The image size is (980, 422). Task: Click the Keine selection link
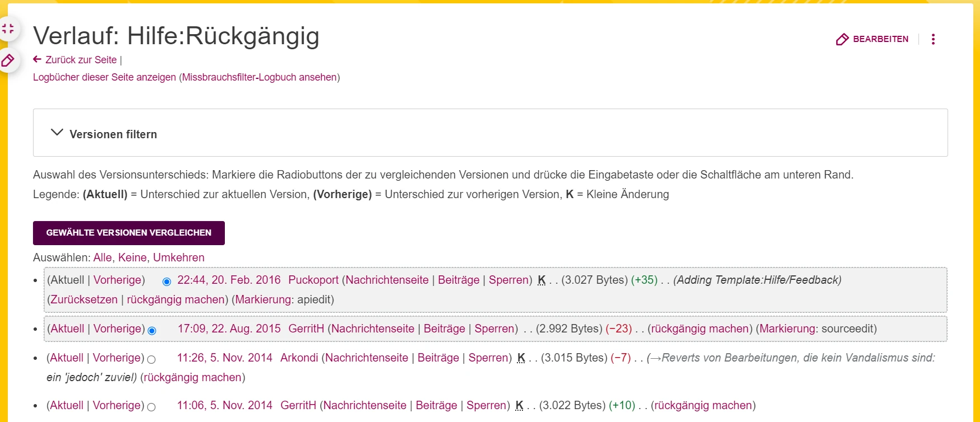tap(132, 257)
